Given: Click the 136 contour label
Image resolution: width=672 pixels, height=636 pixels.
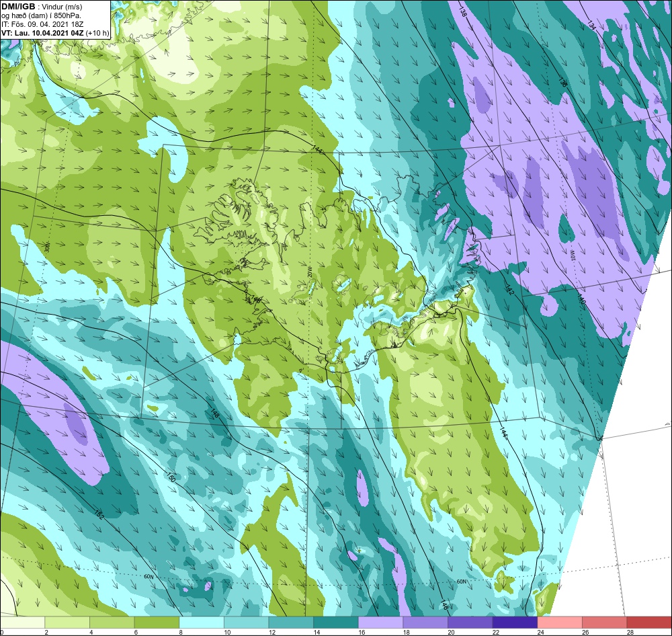Looking at the screenshot, I should click(562, 82).
